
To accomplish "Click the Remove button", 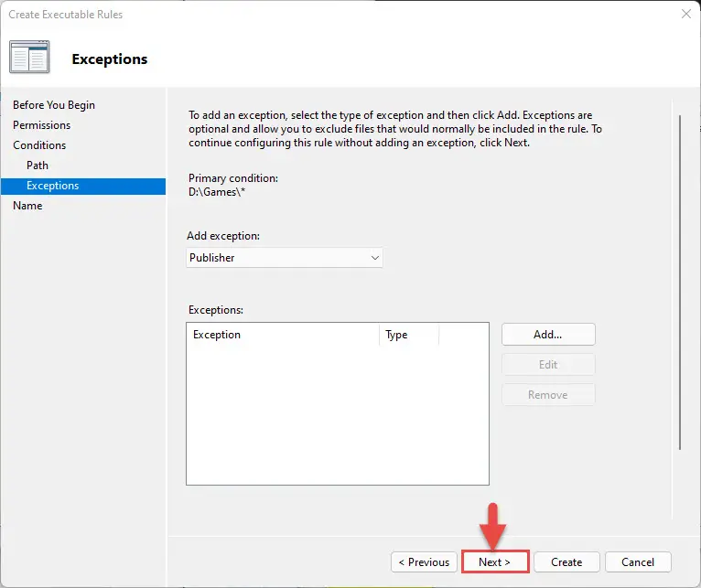I will (x=548, y=395).
